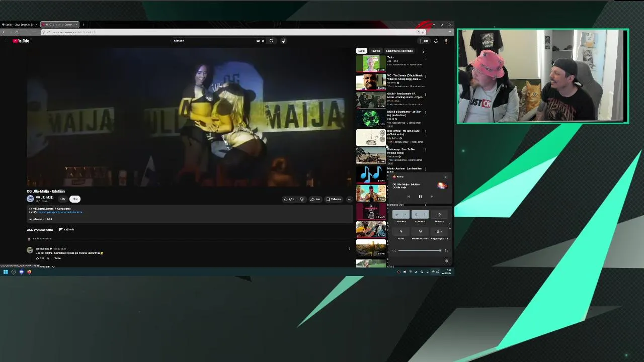The height and width of the screenshot is (362, 644).
Task: Select the active OG Ulla-Maija browser tab
Action: 59,24
